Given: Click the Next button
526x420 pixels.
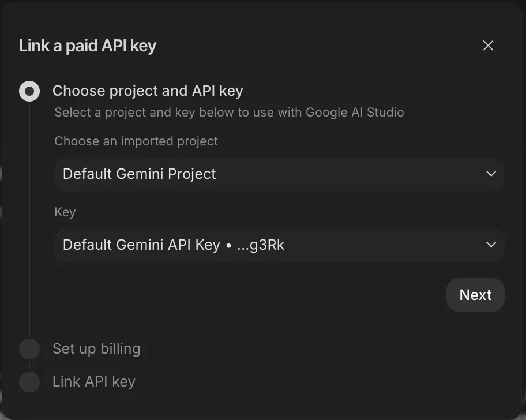Looking at the screenshot, I should [x=475, y=295].
